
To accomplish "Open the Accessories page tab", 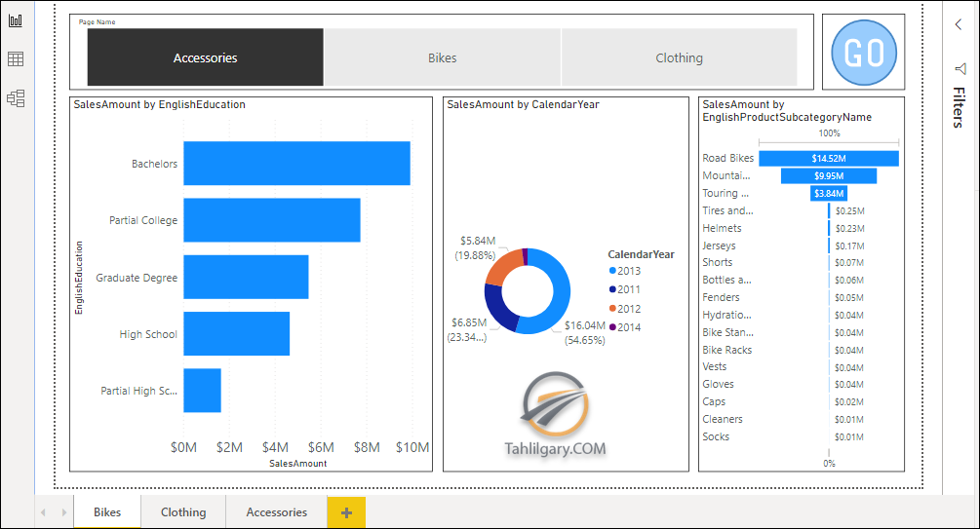I will click(x=276, y=512).
